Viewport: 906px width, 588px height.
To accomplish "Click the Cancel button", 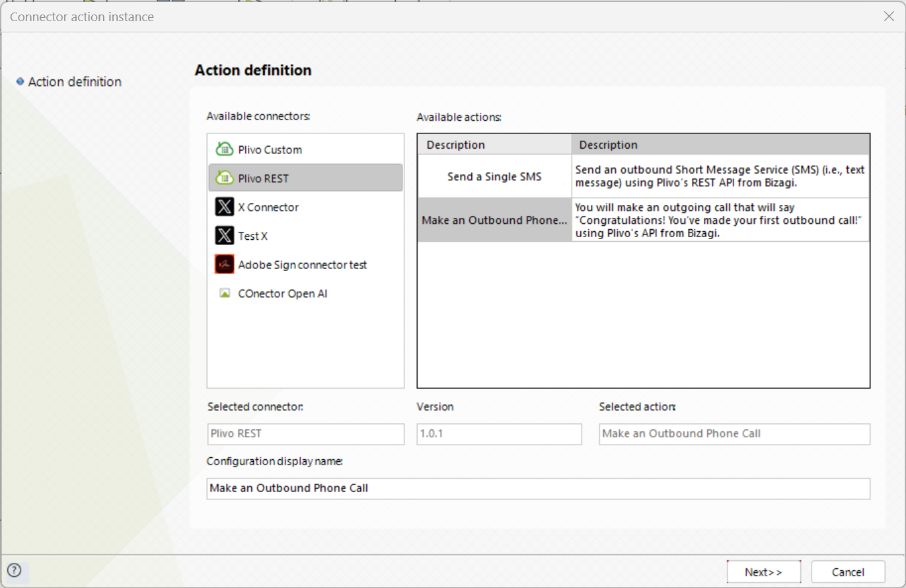I will pos(848,572).
